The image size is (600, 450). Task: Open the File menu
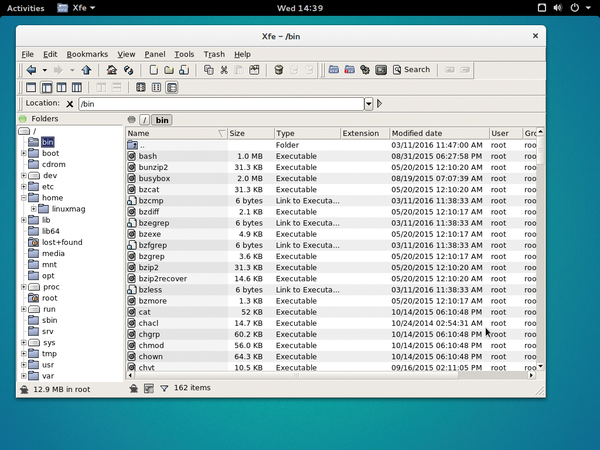click(28, 54)
